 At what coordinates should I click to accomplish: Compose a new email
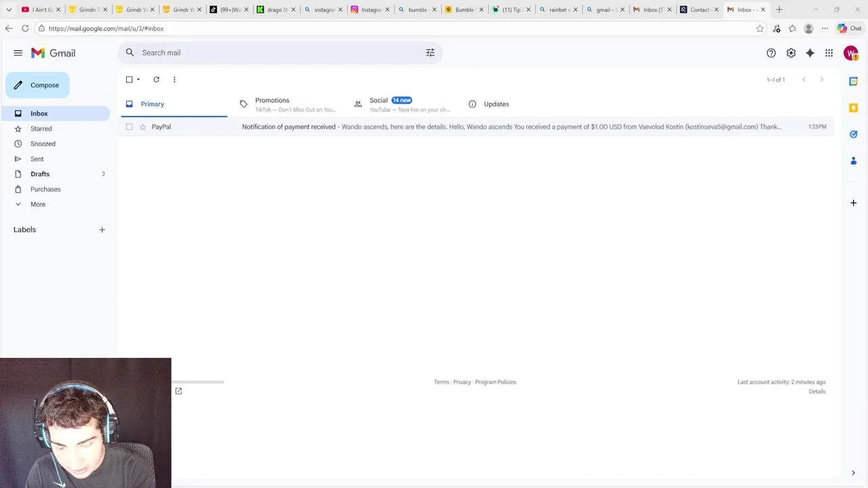coord(37,85)
